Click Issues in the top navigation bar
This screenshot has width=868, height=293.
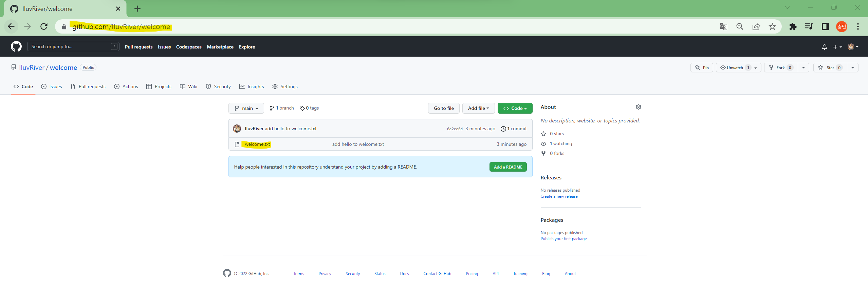click(164, 47)
